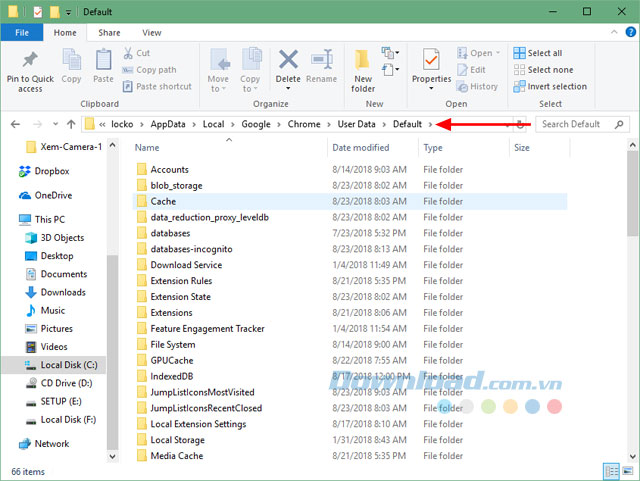Viewport: 640px width, 481px height.
Task: Select Local Disk (C:) in navigation pane
Action: click(x=68, y=365)
